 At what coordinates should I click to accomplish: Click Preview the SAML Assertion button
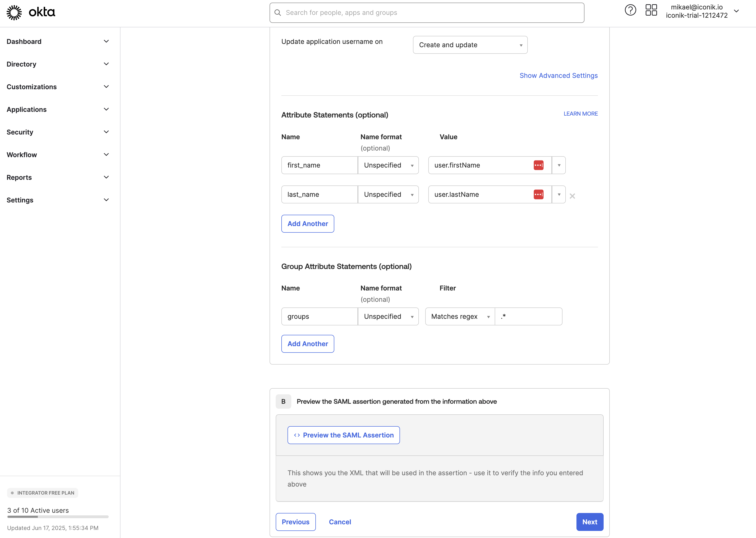pos(343,435)
